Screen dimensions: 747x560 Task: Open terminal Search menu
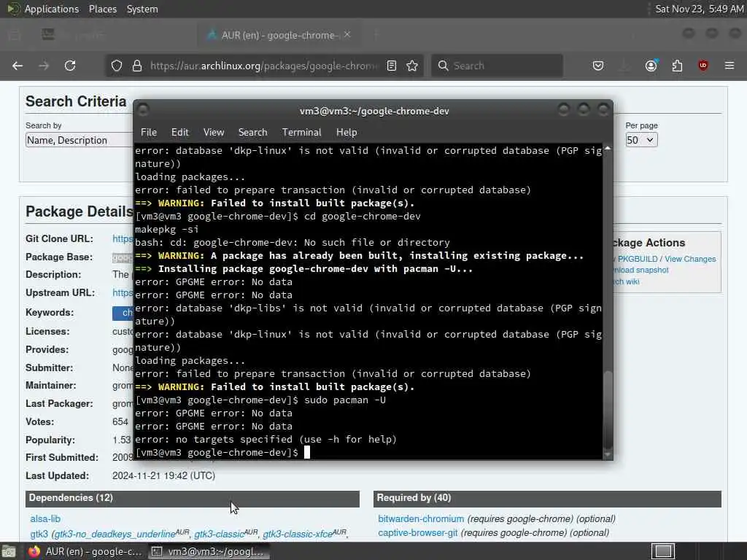(253, 133)
